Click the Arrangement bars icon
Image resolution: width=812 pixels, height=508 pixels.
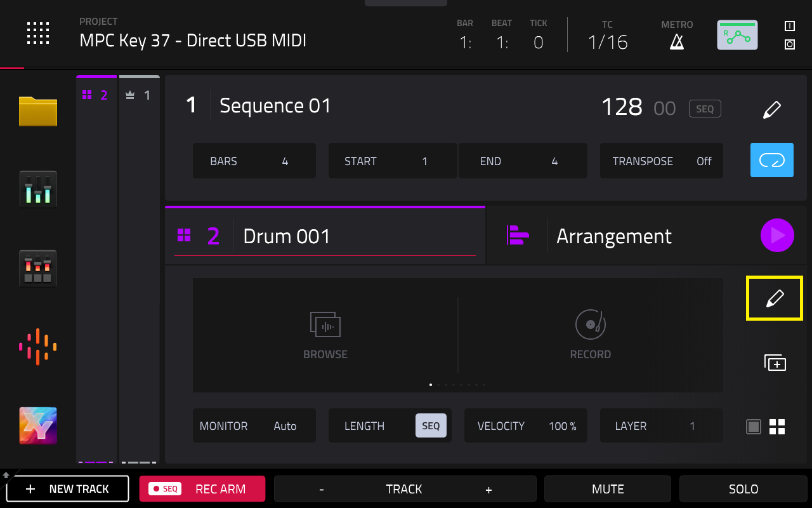point(518,235)
